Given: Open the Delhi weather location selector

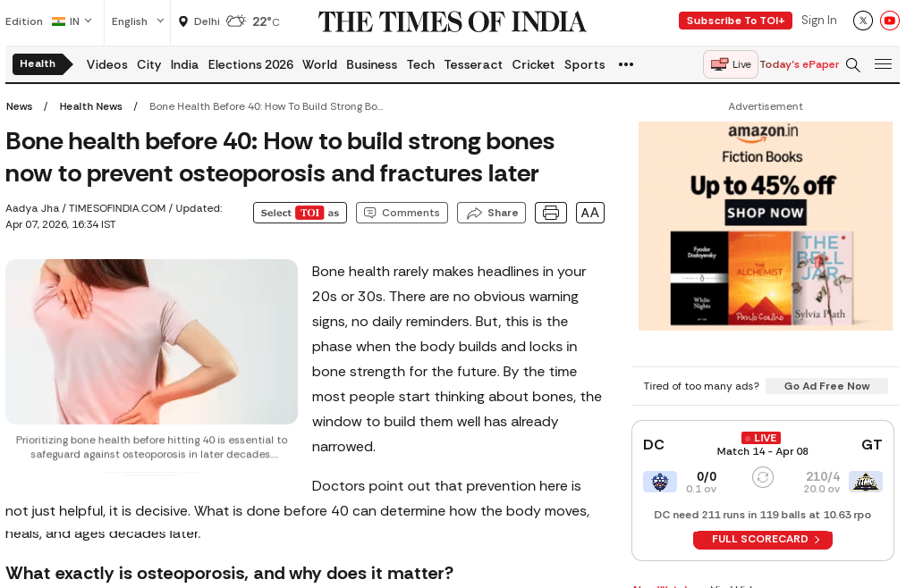Looking at the screenshot, I should (x=199, y=21).
